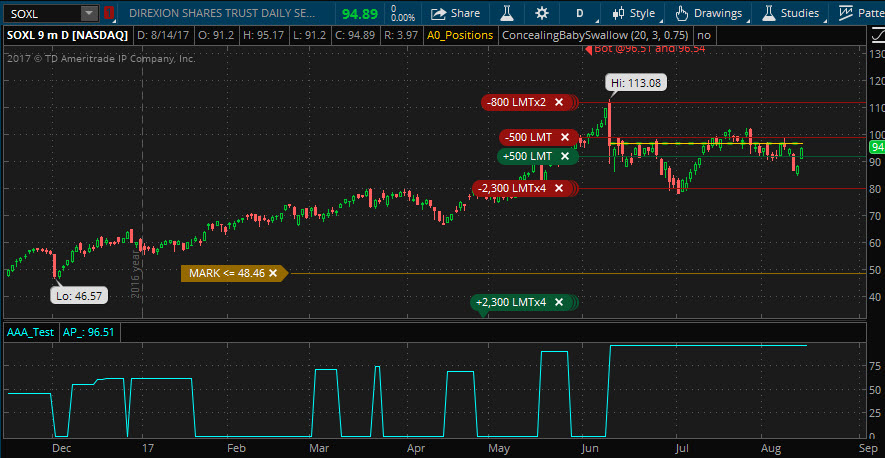Open chart settings gear icon
This screenshot has height=458, width=885.
pyautogui.click(x=542, y=13)
